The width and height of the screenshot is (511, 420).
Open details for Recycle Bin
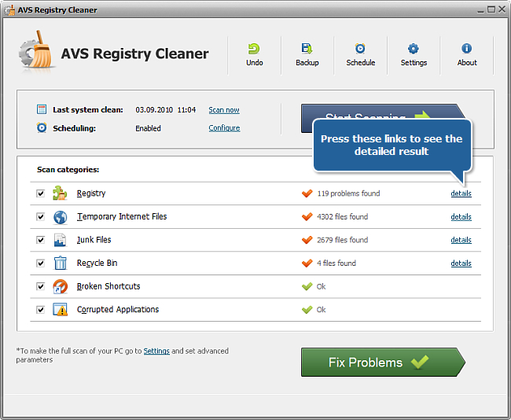(x=461, y=263)
